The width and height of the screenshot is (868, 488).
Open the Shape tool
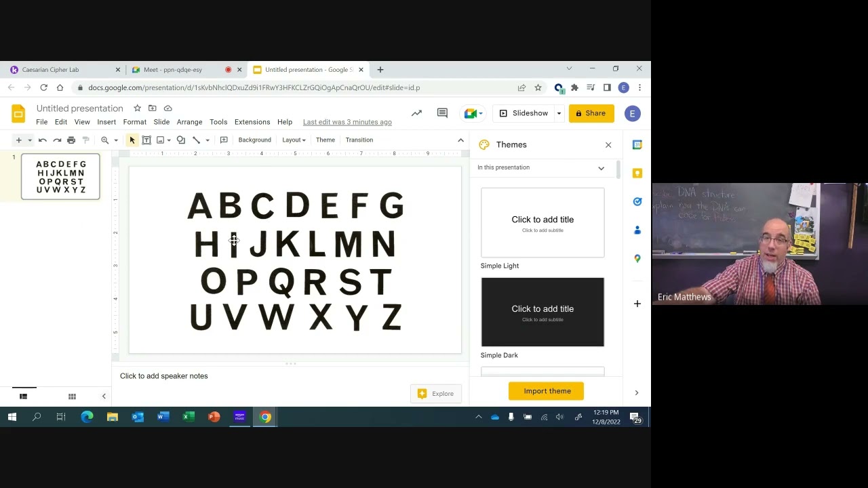(181, 140)
